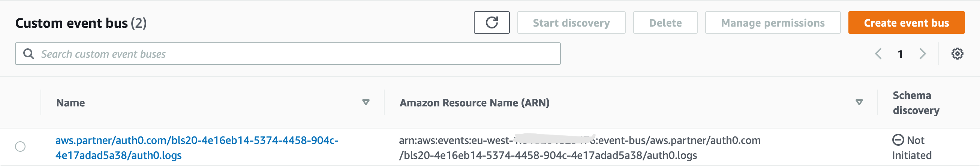Sort by ARN column arrow
Screen dimensions: 980x166
click(x=859, y=103)
